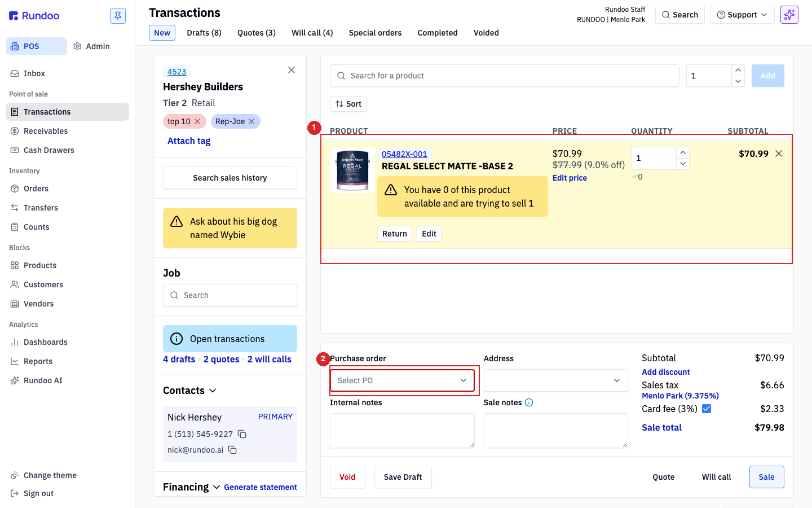Open Cash Drawers
This screenshot has width=812, height=508.
pyautogui.click(x=68, y=150)
